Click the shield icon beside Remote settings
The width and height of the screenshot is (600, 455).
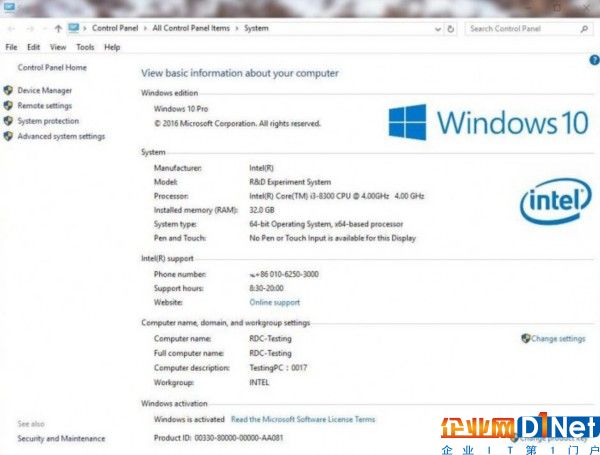[8, 106]
